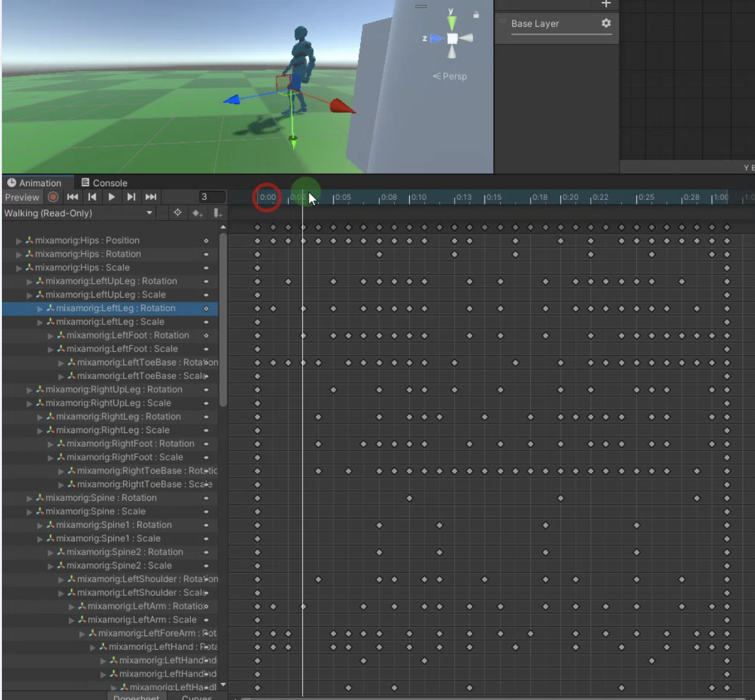Viewport: 755px width, 700px height.
Task: Go to previous keyframe
Action: click(92, 197)
